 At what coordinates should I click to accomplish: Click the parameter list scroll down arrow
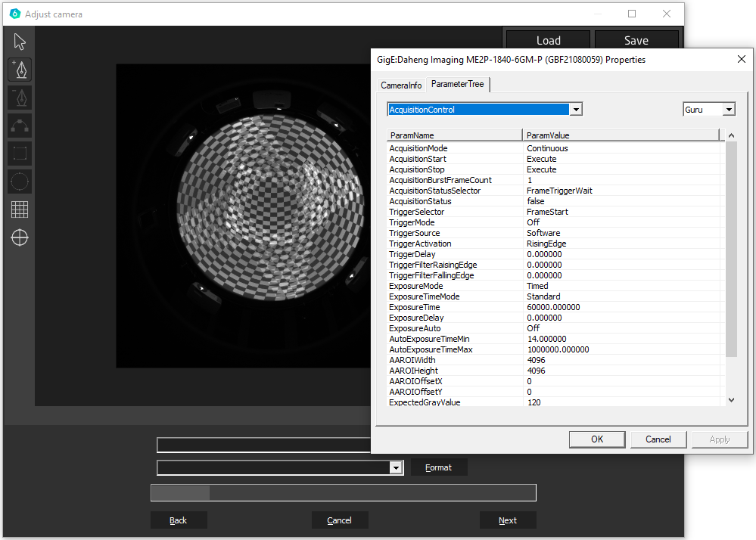730,400
